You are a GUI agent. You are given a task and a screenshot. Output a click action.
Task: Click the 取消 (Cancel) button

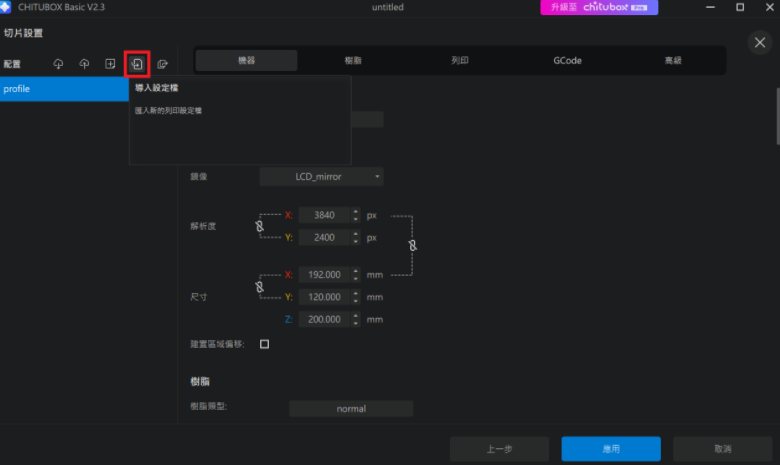[722, 449]
